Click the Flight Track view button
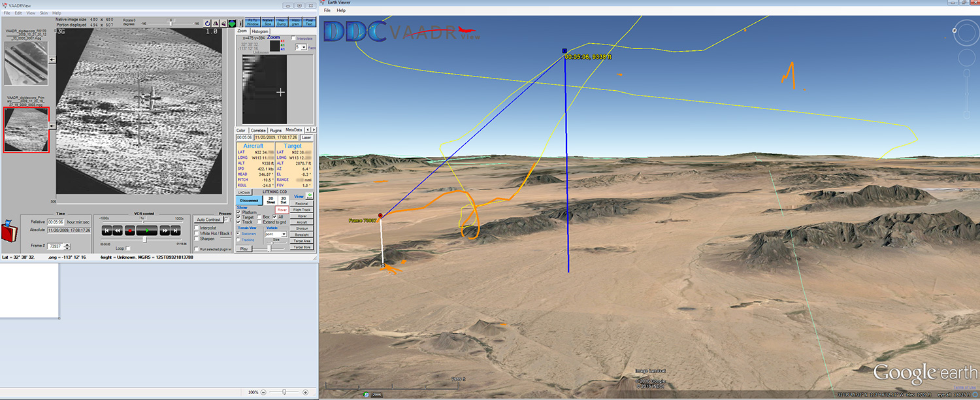980x400 pixels. (x=302, y=210)
